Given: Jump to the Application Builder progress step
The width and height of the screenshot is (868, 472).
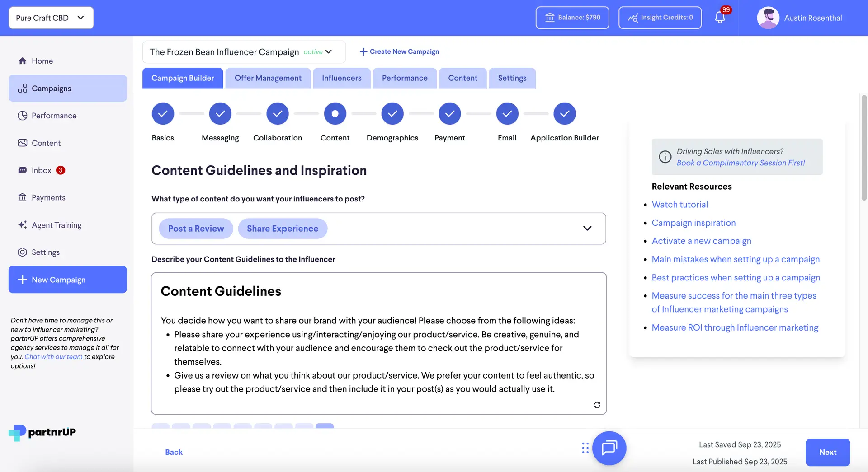Looking at the screenshot, I should click(564, 113).
